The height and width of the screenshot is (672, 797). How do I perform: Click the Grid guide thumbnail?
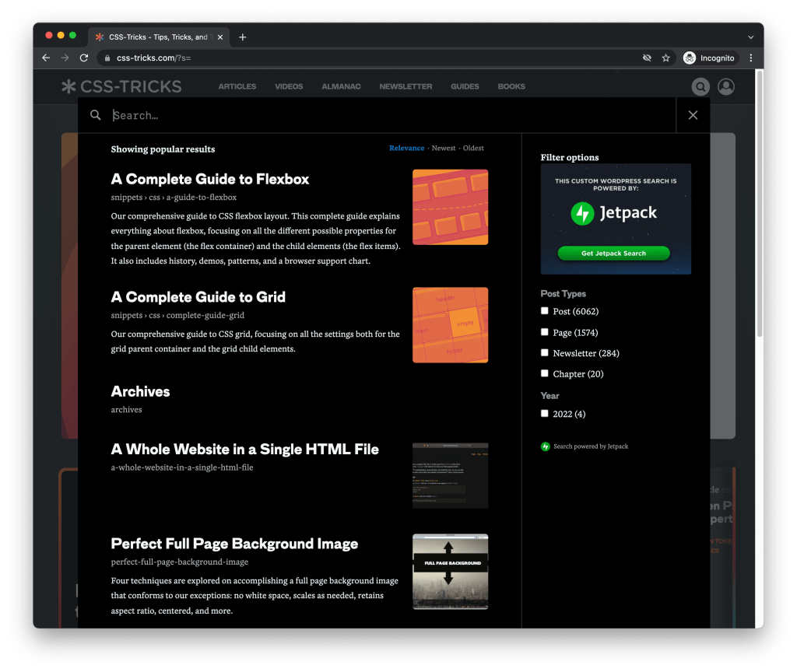[451, 325]
